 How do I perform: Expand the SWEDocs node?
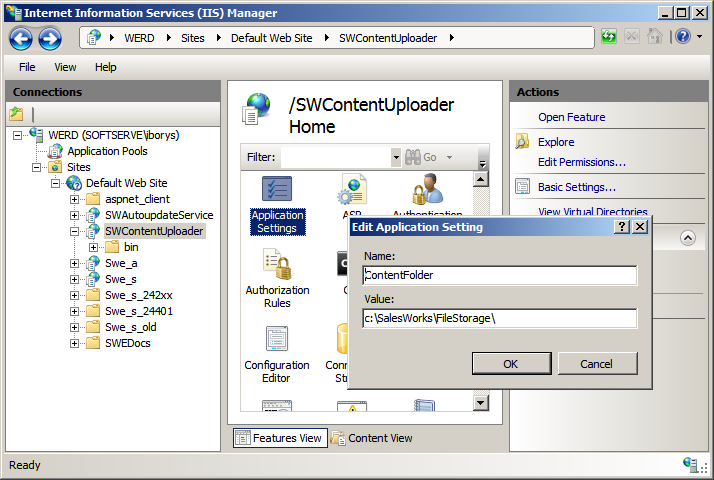[74, 343]
